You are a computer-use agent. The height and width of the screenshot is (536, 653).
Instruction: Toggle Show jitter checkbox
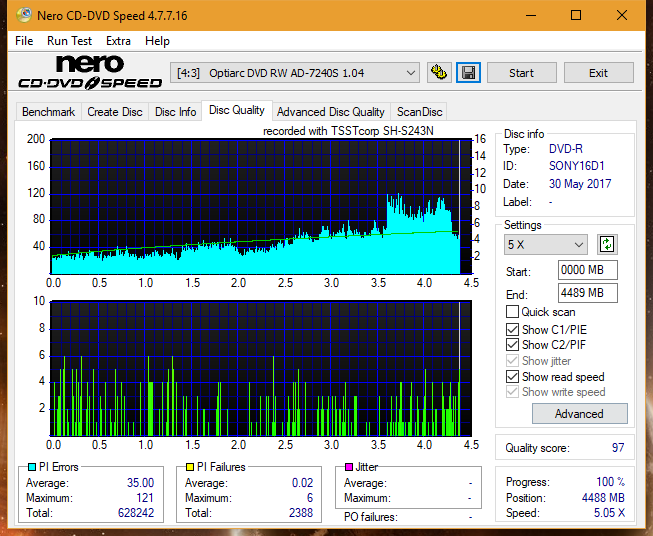512,361
